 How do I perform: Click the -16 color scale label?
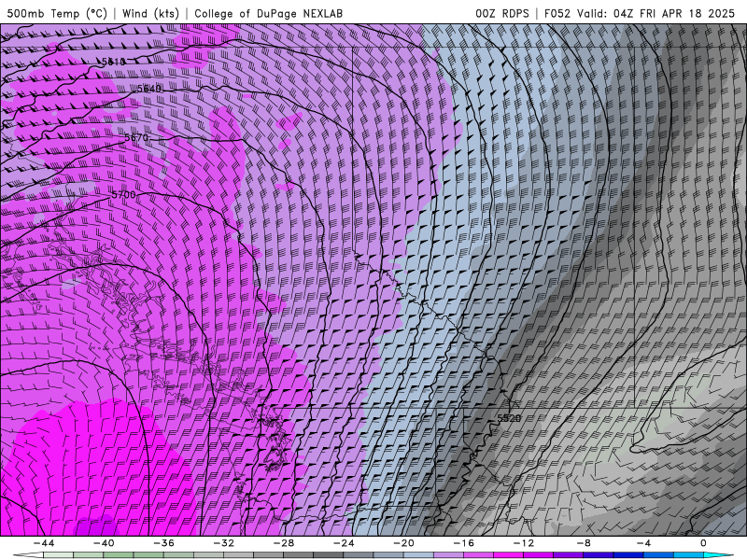(x=464, y=543)
